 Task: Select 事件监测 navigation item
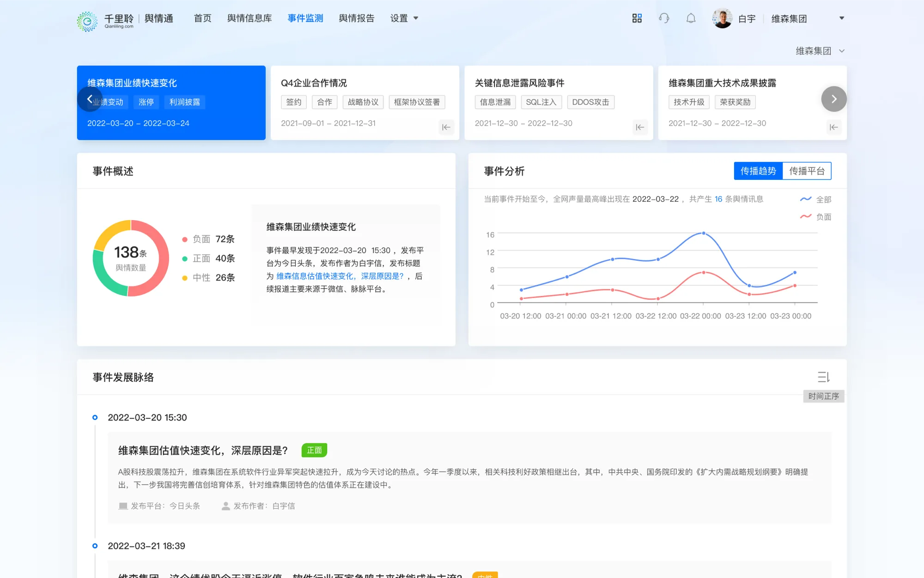point(305,18)
